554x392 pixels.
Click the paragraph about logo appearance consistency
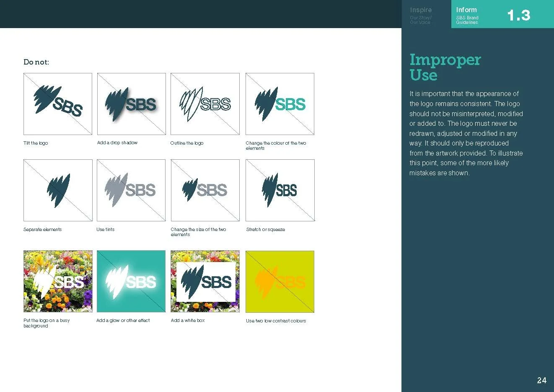[466, 133]
